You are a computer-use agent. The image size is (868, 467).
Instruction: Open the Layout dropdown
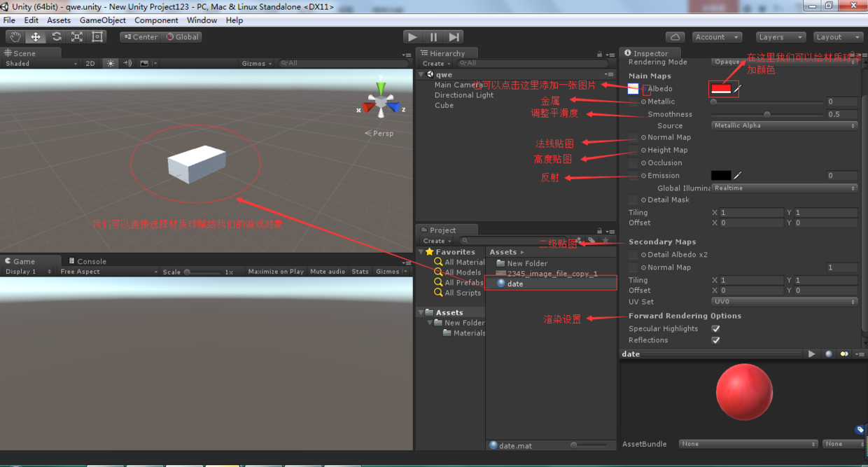point(838,37)
